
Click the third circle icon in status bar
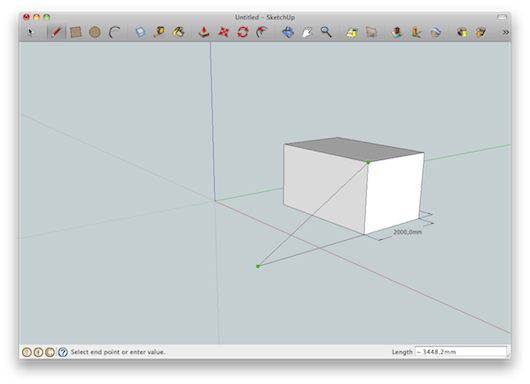pos(50,352)
